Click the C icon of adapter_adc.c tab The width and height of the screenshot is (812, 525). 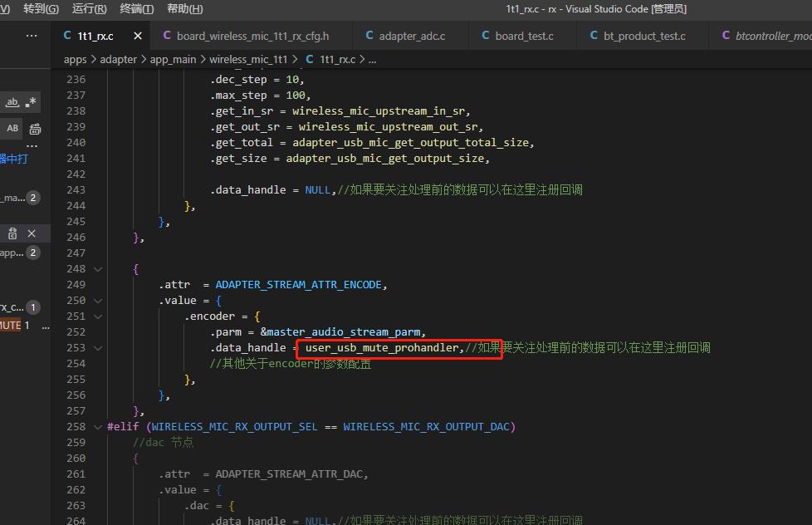pos(369,35)
